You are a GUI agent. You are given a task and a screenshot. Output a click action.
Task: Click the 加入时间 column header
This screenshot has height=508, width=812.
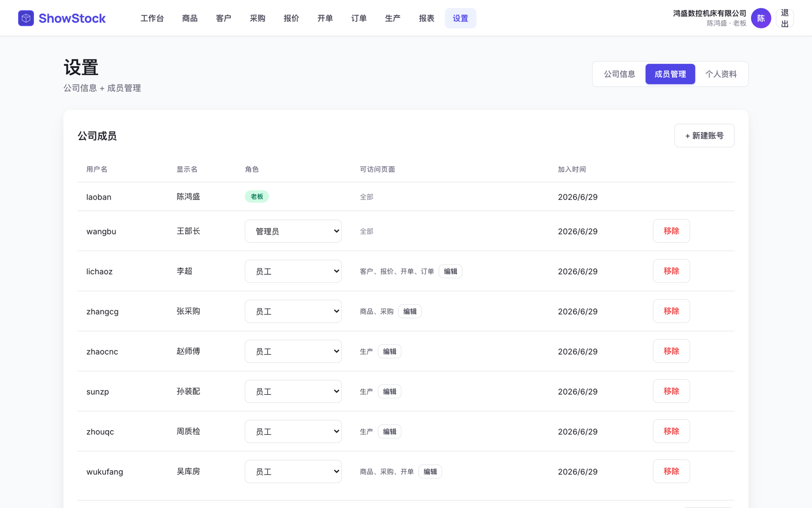click(572, 169)
